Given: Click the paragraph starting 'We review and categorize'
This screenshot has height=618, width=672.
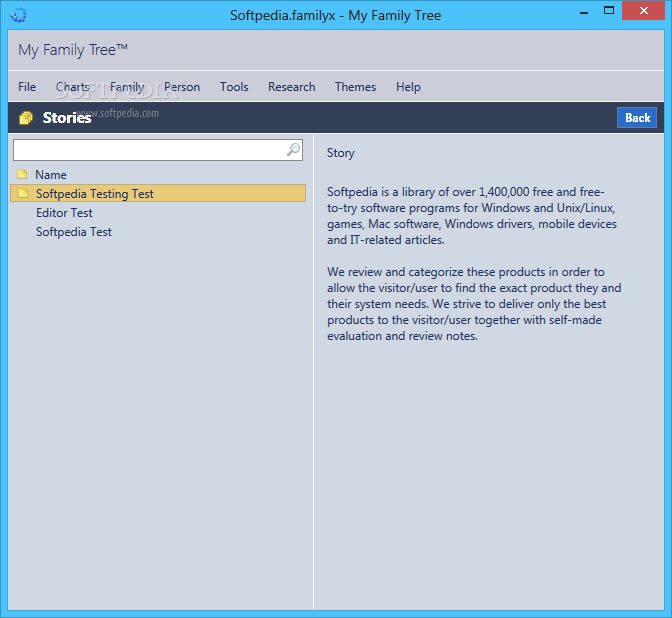Looking at the screenshot, I should click(x=474, y=304).
